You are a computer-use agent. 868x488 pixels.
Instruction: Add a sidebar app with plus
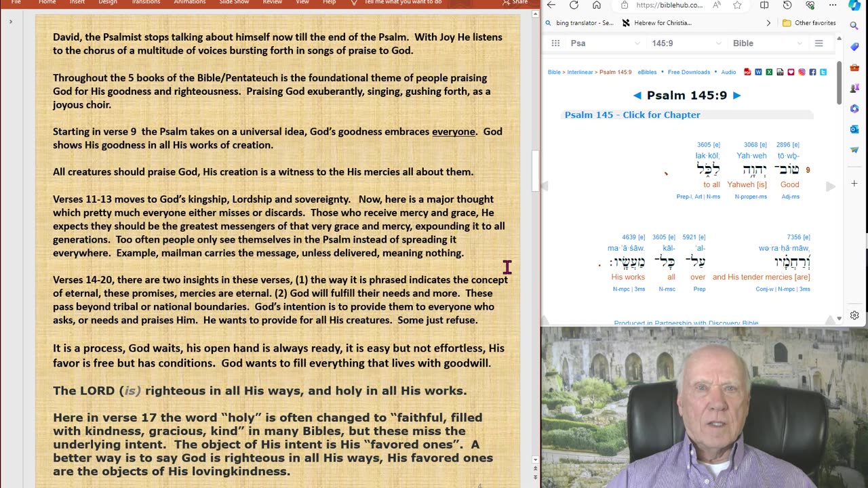point(854,183)
